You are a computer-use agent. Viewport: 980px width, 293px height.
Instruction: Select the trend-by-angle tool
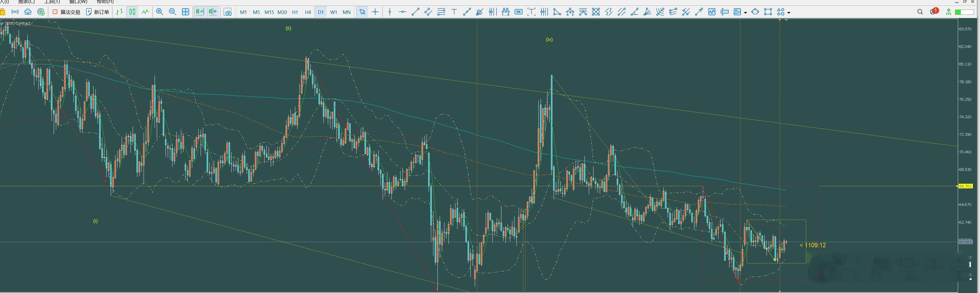pos(635,12)
